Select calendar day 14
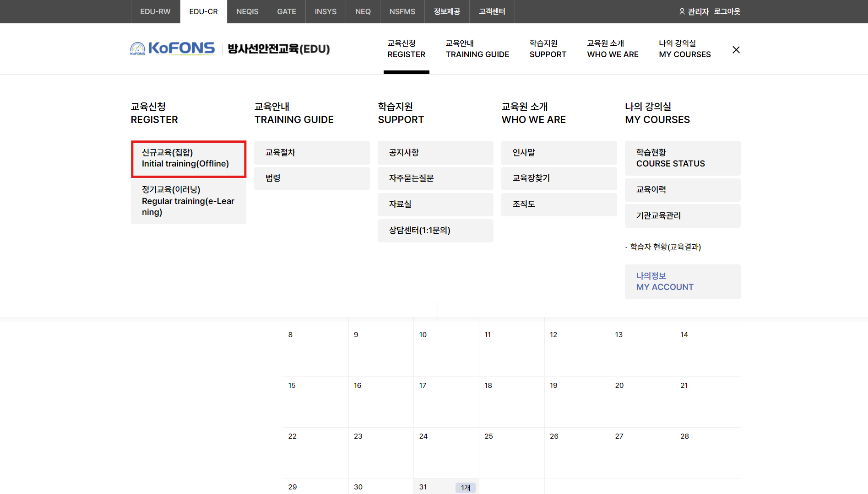The image size is (868, 494). (708, 351)
